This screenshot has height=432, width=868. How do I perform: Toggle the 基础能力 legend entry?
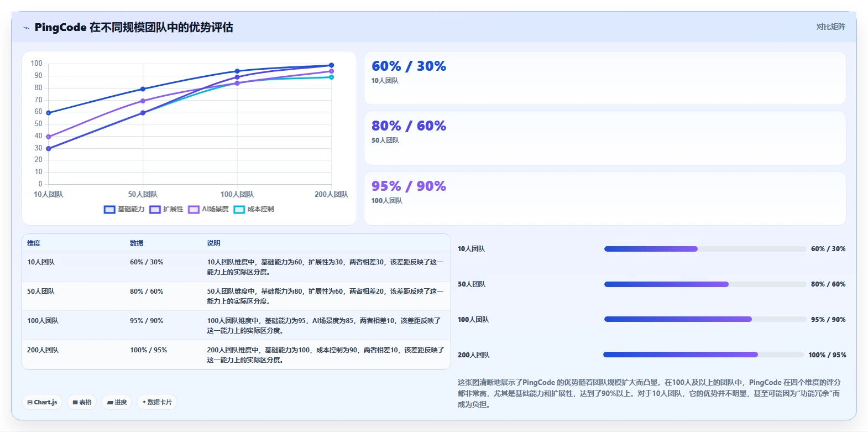coord(124,209)
